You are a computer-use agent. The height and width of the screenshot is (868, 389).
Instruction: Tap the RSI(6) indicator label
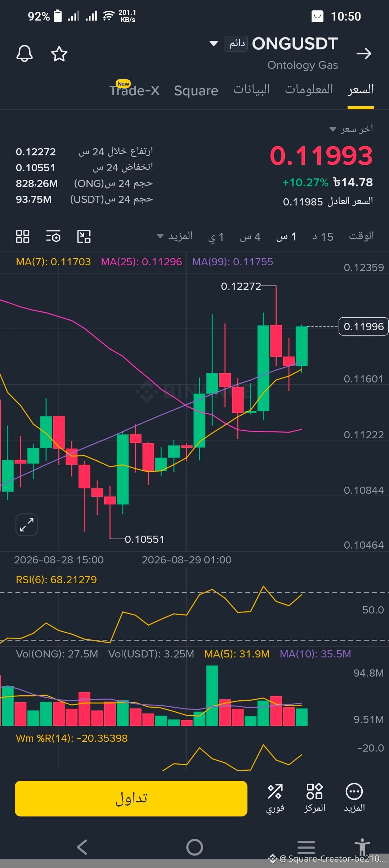[56, 580]
